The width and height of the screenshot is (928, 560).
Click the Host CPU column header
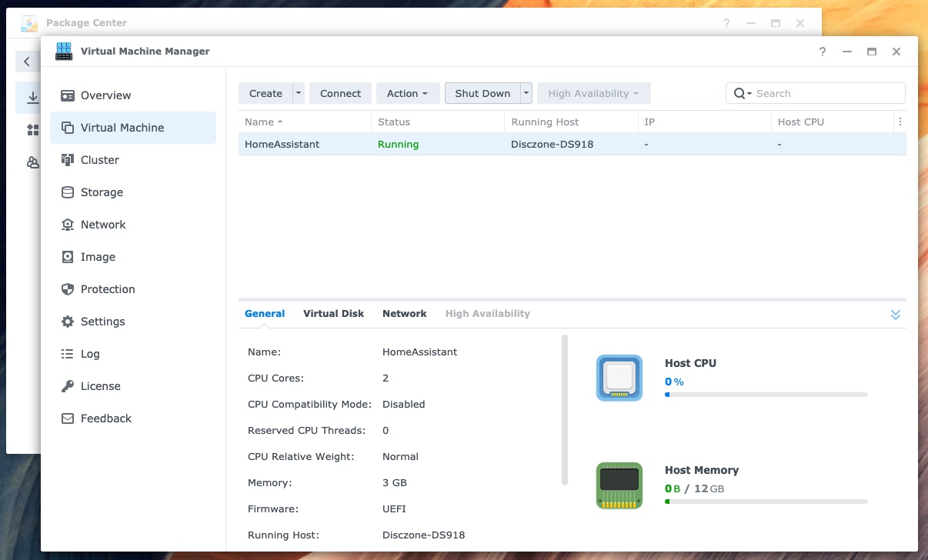point(832,122)
